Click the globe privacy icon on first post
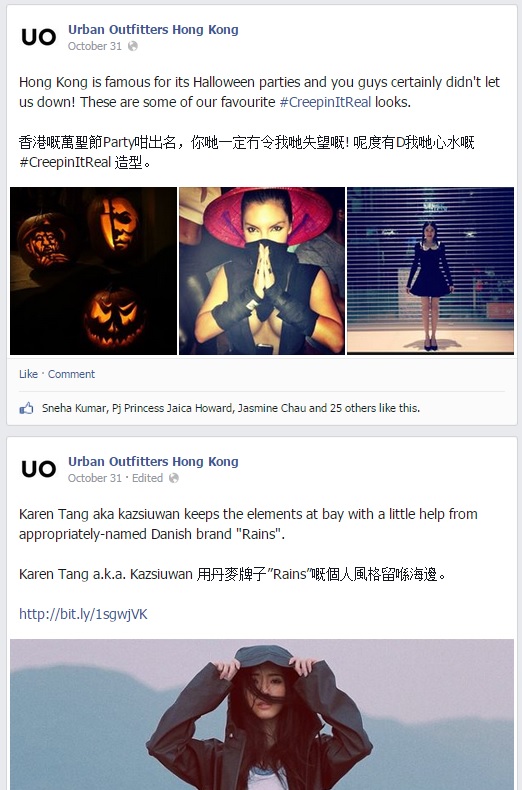The height and width of the screenshot is (790, 522). pos(133,46)
